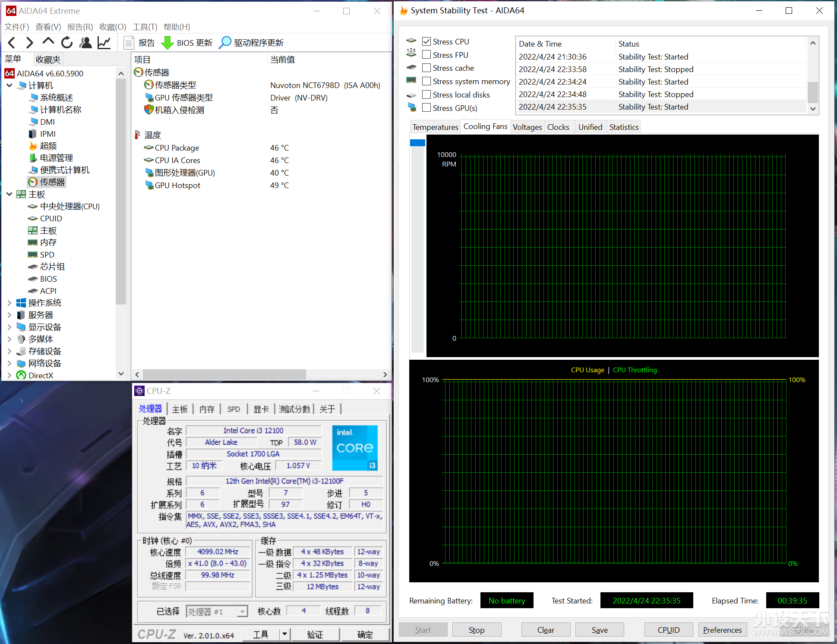
Task: Select 传感器 sensor item in tree
Action: [47, 182]
